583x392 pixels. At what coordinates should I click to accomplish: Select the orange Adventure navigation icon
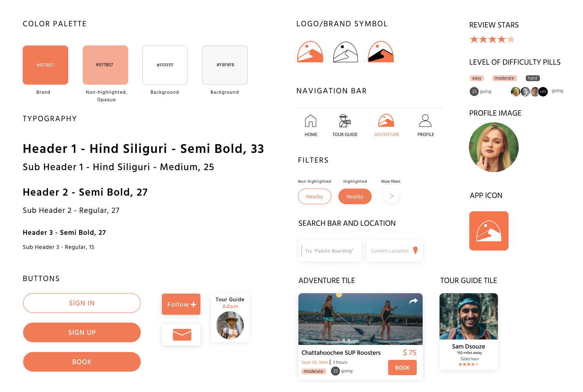tap(386, 121)
